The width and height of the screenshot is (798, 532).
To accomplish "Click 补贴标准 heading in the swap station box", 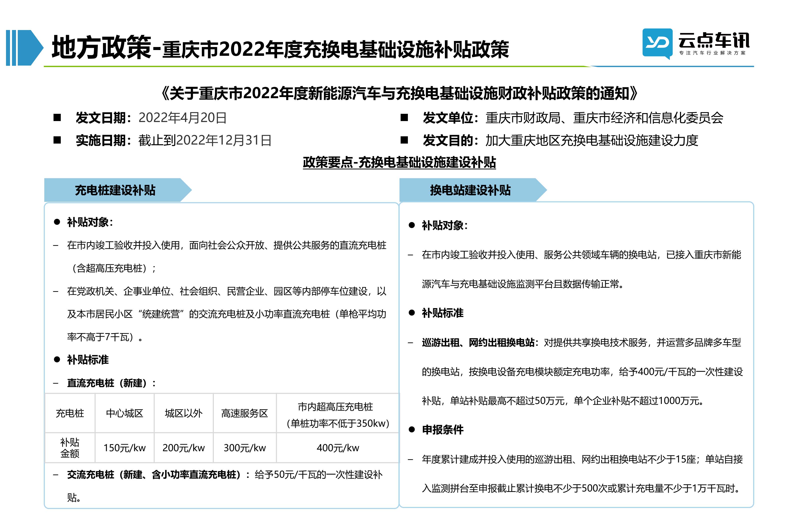I will [x=442, y=313].
